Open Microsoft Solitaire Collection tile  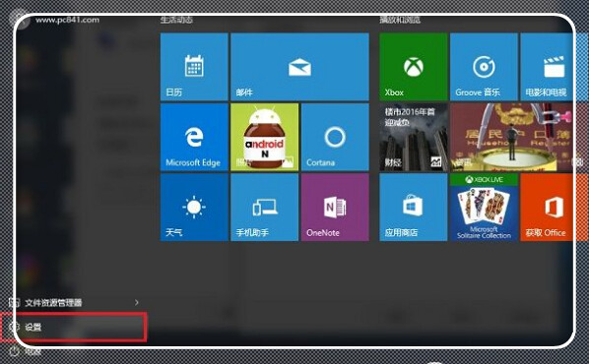coord(484,208)
